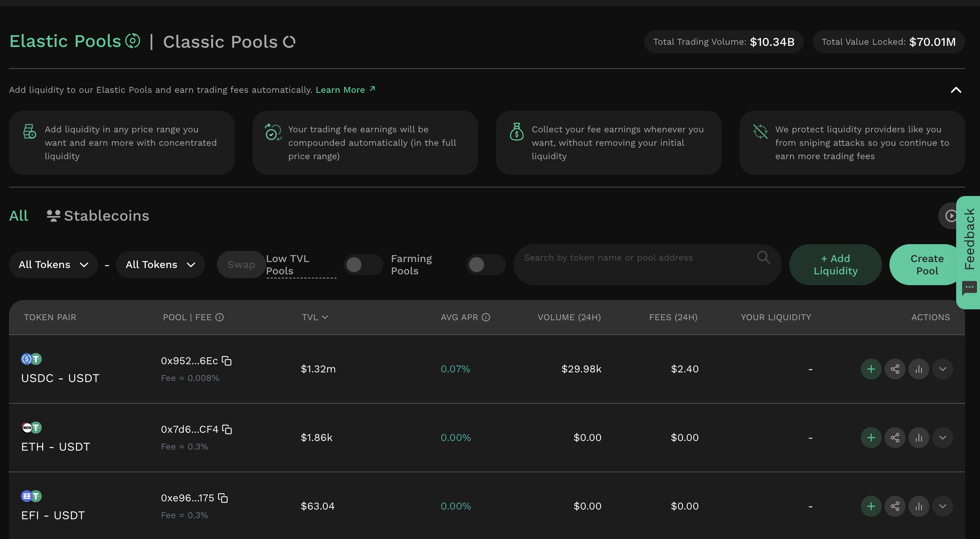Switch to Classic Pools tab
The width and height of the screenshot is (980, 539).
[x=229, y=41]
